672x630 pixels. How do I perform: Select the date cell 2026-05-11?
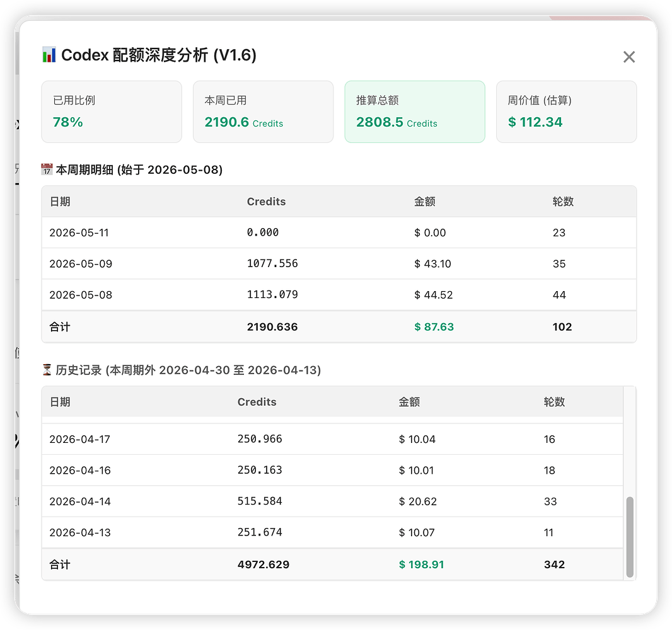pyautogui.click(x=79, y=233)
